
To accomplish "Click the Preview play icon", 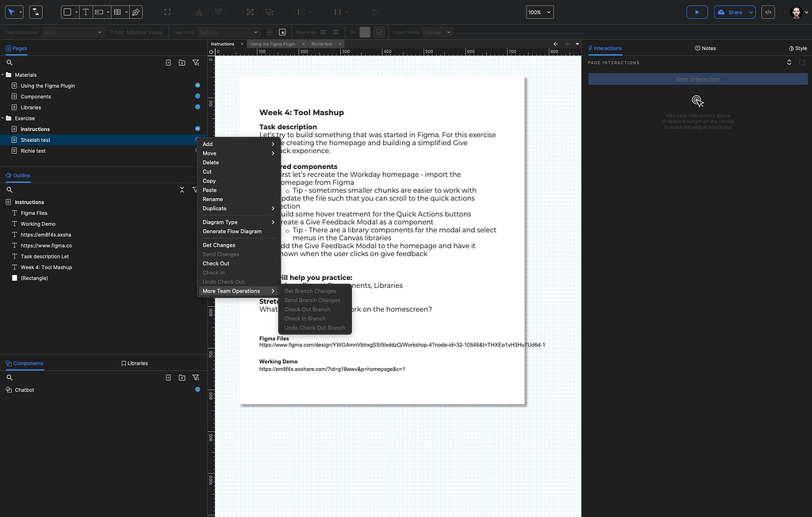I will pos(696,11).
